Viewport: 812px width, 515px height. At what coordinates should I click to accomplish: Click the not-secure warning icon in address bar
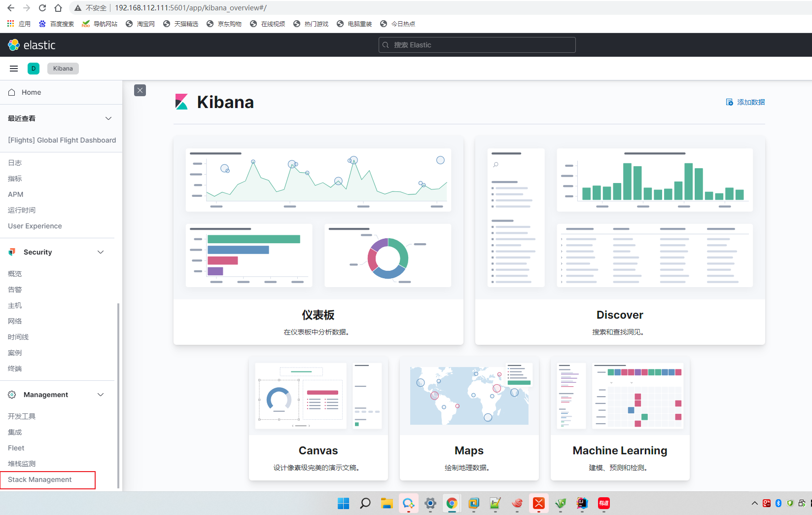[x=77, y=8]
